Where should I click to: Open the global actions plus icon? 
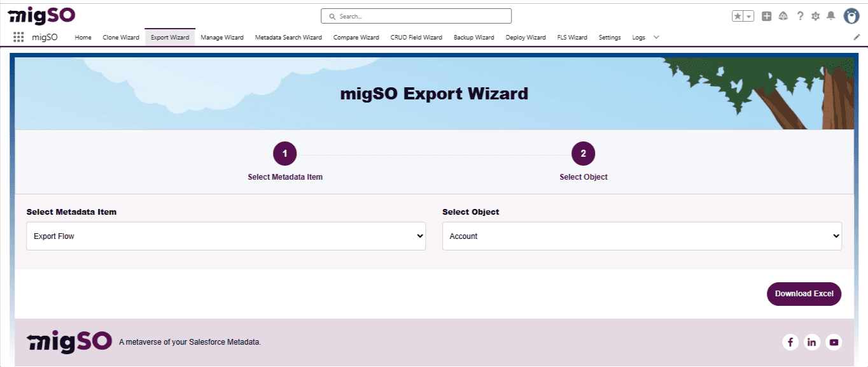[767, 17]
